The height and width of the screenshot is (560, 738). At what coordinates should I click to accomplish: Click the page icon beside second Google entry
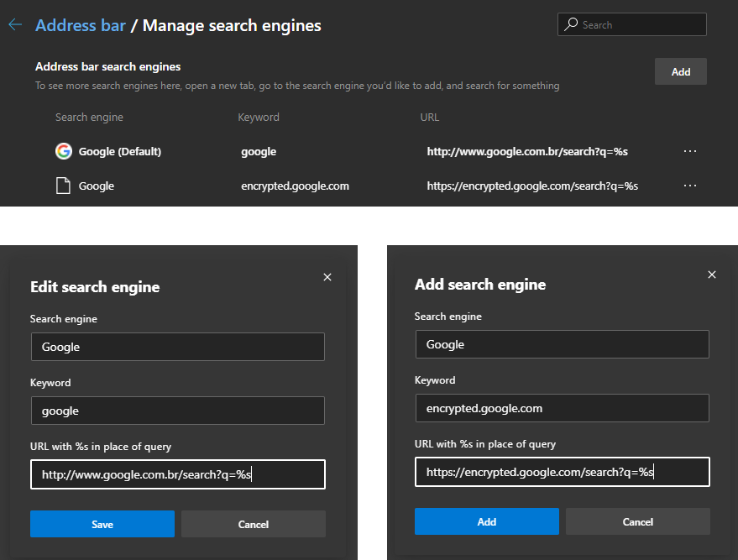pyautogui.click(x=63, y=186)
